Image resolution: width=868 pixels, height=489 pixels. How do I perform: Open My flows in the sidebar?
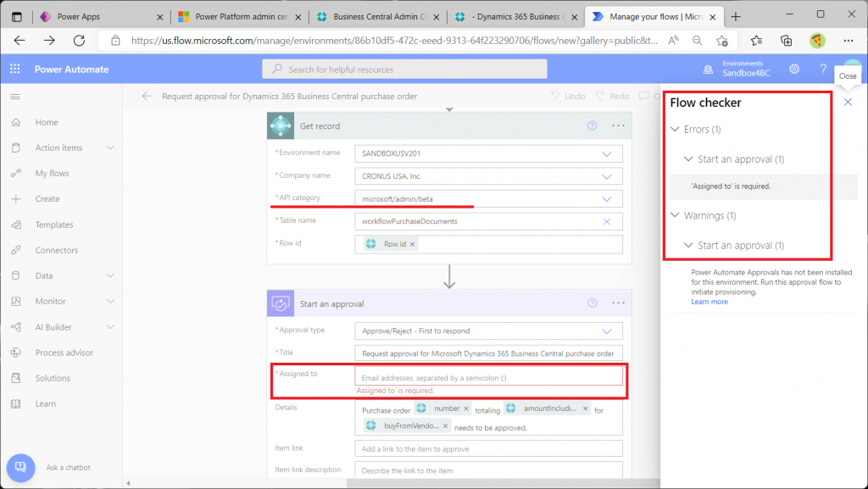52,173
